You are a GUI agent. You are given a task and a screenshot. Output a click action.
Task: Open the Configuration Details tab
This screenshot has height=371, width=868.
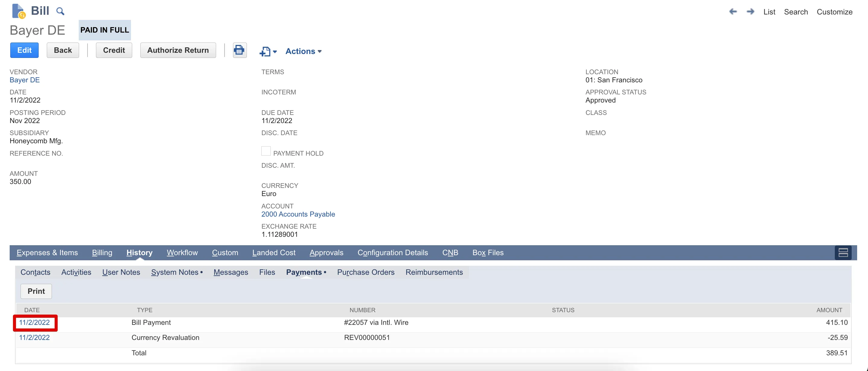tap(393, 252)
